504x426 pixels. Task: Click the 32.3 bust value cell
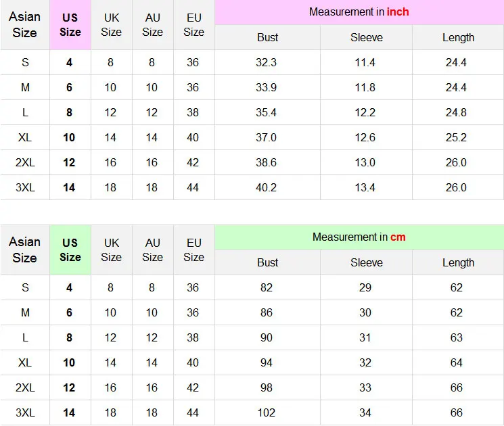pos(267,62)
